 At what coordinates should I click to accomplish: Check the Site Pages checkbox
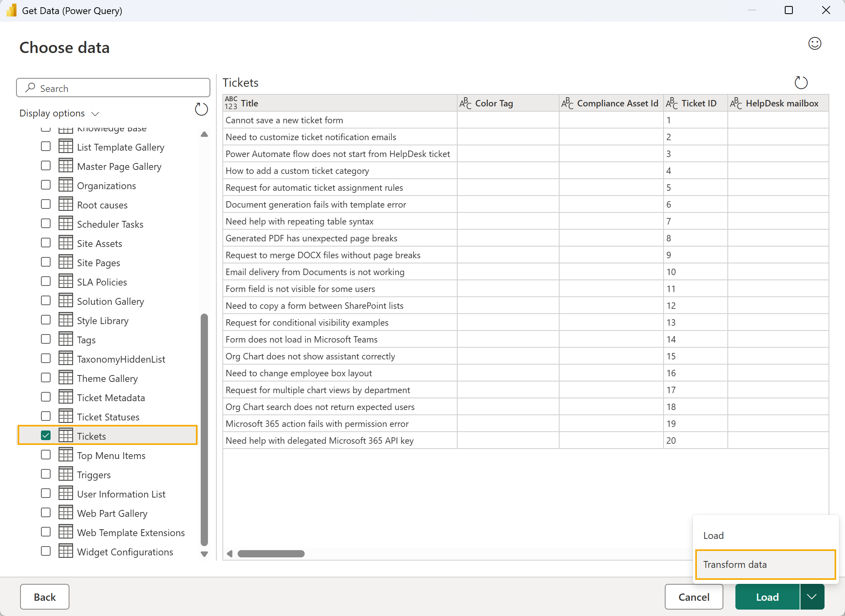pos(46,262)
